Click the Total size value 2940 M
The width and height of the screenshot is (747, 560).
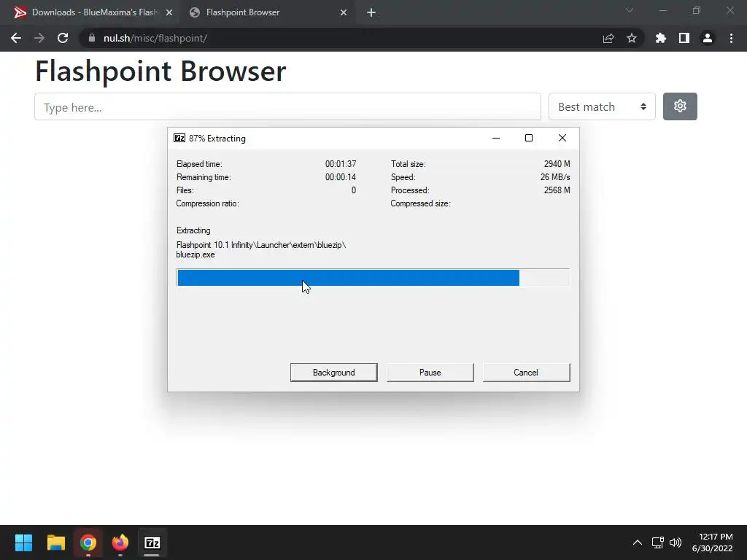click(x=557, y=164)
